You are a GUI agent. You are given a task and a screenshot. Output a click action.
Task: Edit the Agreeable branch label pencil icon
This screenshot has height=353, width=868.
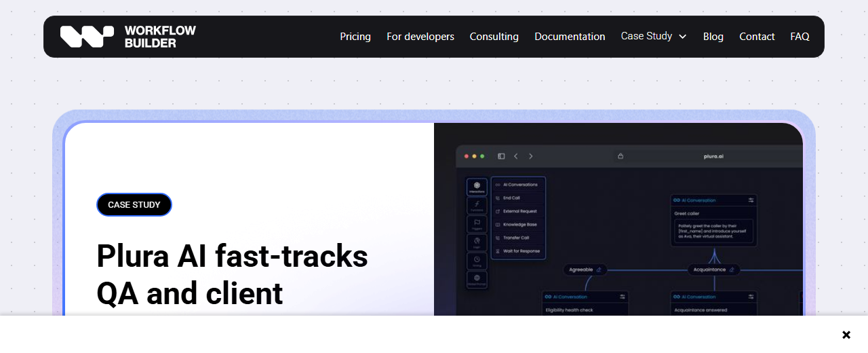pyautogui.click(x=599, y=270)
